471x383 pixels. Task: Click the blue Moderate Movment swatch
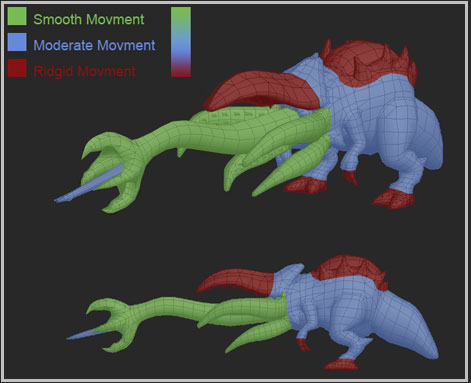tap(17, 42)
